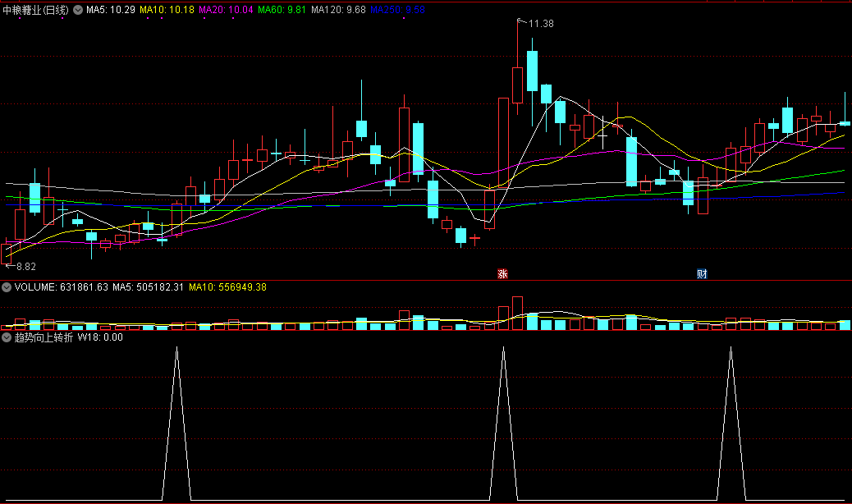Viewport: 852px width, 504px height.
Task: Click the yellow MA10: 10.18 label
Action: click(167, 10)
